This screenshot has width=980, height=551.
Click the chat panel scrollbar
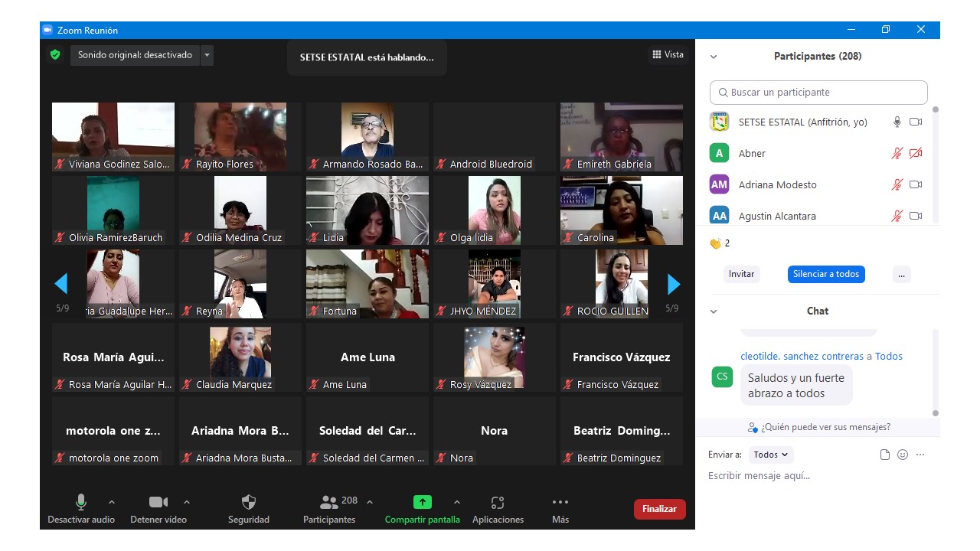pos(935,373)
